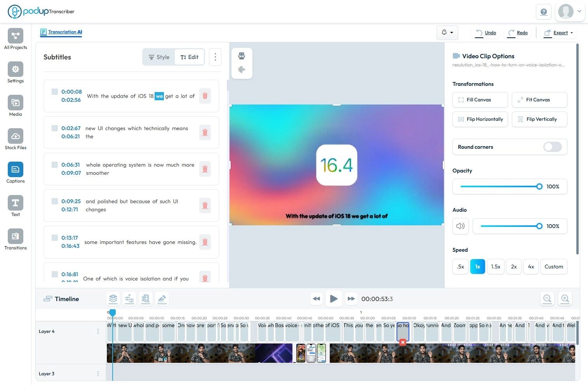Check the 0:02:67 subtitle checkbox
Viewport: 588px width, 385px height.
[55, 128]
